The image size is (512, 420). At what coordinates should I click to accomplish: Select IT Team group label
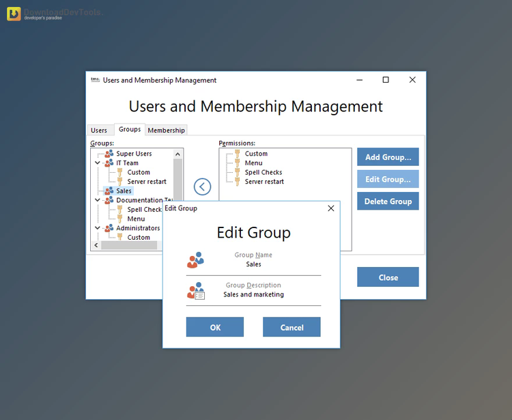[128, 163]
